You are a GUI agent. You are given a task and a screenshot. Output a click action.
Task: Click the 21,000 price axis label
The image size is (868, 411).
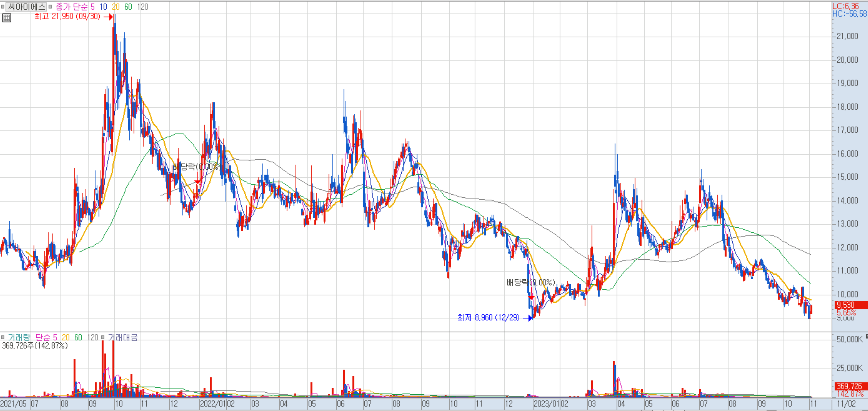pos(848,36)
